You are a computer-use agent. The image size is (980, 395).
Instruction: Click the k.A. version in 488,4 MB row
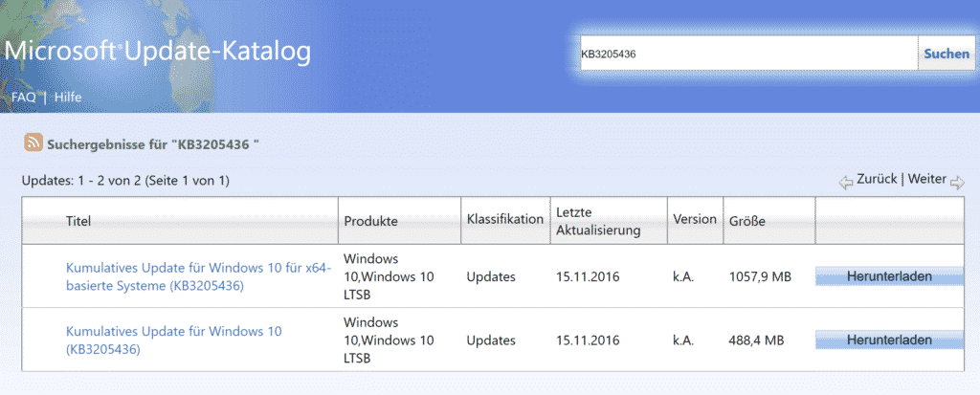click(684, 340)
